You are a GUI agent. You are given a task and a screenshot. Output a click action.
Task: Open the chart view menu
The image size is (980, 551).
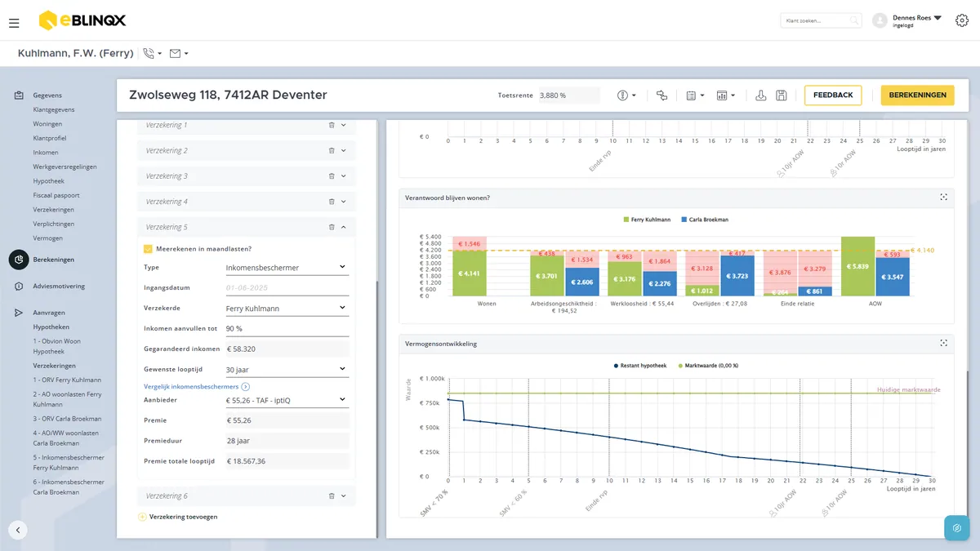[x=726, y=96]
